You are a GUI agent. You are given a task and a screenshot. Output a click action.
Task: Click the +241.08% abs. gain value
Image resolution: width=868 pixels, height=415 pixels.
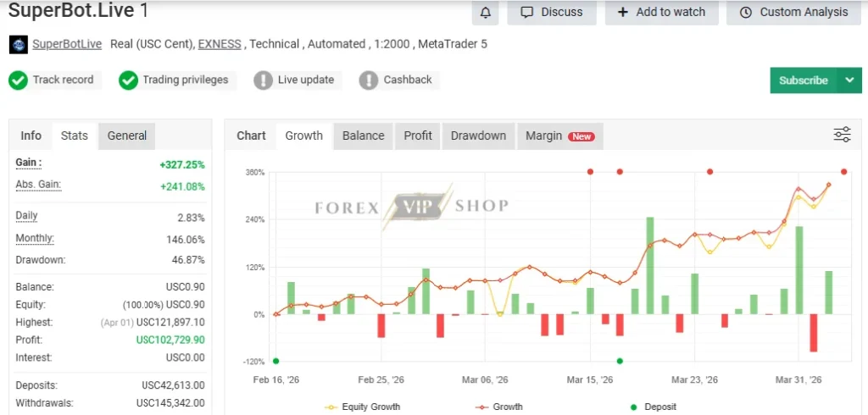coord(182,186)
